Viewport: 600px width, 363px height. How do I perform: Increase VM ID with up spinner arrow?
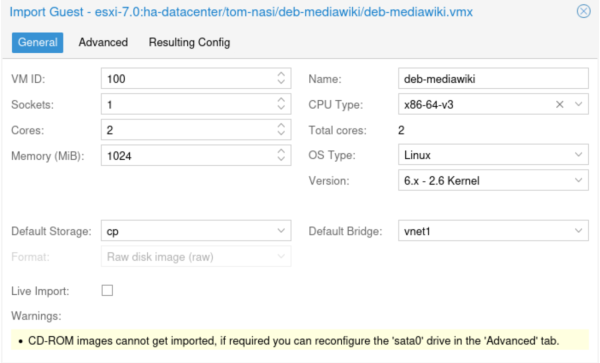[281, 74]
